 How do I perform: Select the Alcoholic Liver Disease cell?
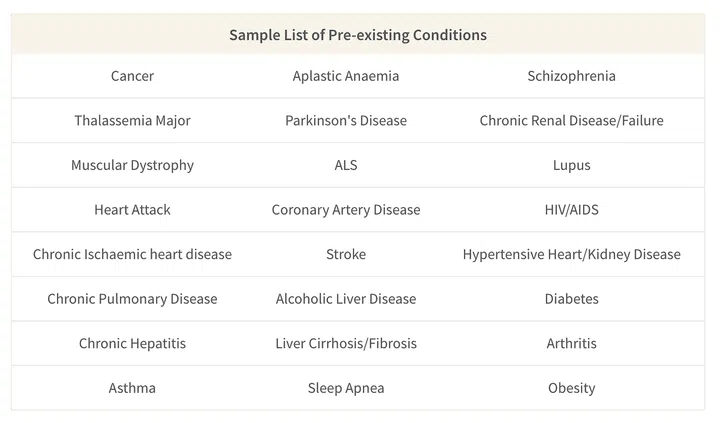point(346,299)
